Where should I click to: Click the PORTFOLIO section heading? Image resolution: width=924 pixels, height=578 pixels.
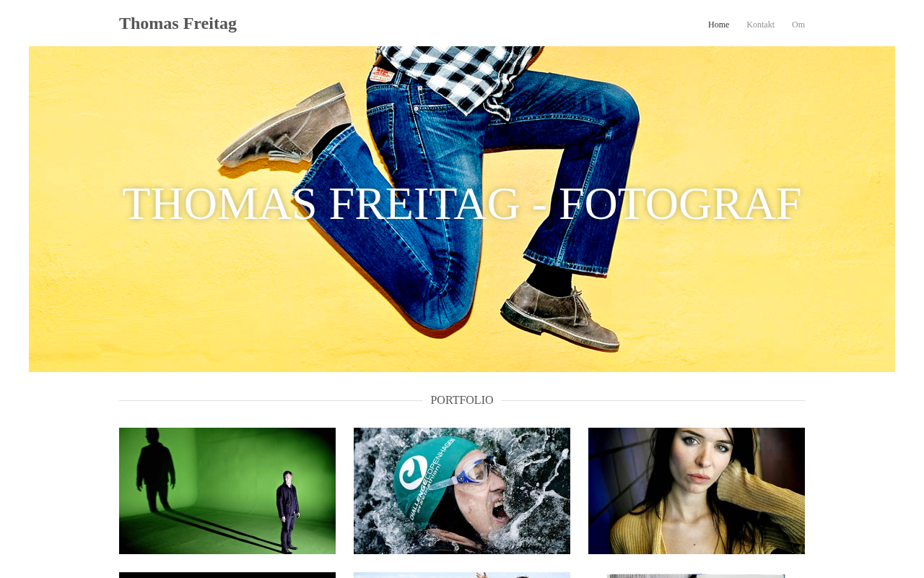point(462,400)
